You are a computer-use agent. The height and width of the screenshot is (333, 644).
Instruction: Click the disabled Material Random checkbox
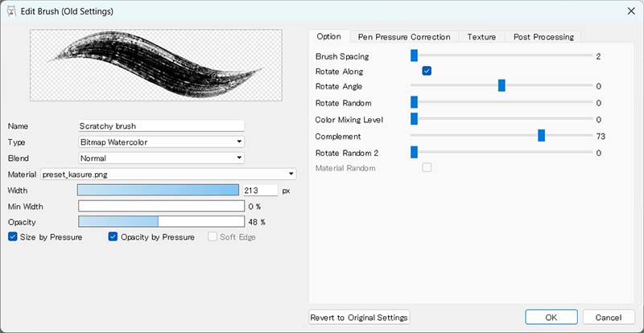point(427,168)
